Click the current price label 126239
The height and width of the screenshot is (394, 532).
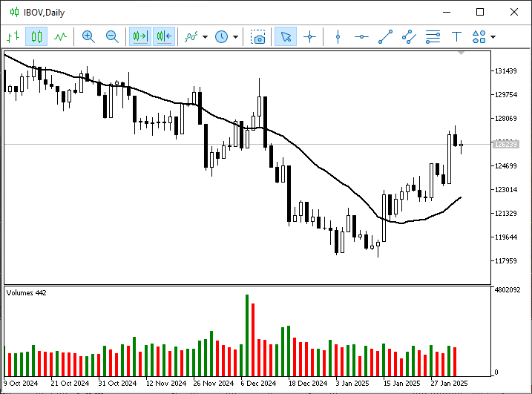pos(505,144)
